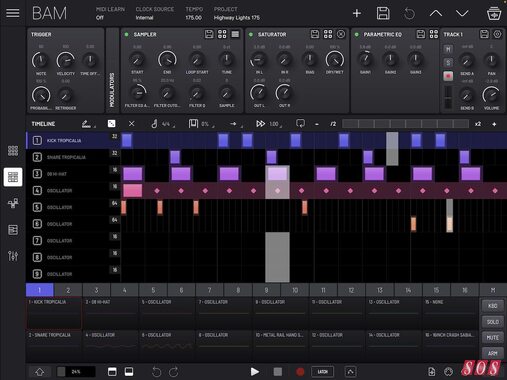Toggle the Parametric EQ power LED
This screenshot has height=380, width=507.
pyautogui.click(x=357, y=34)
